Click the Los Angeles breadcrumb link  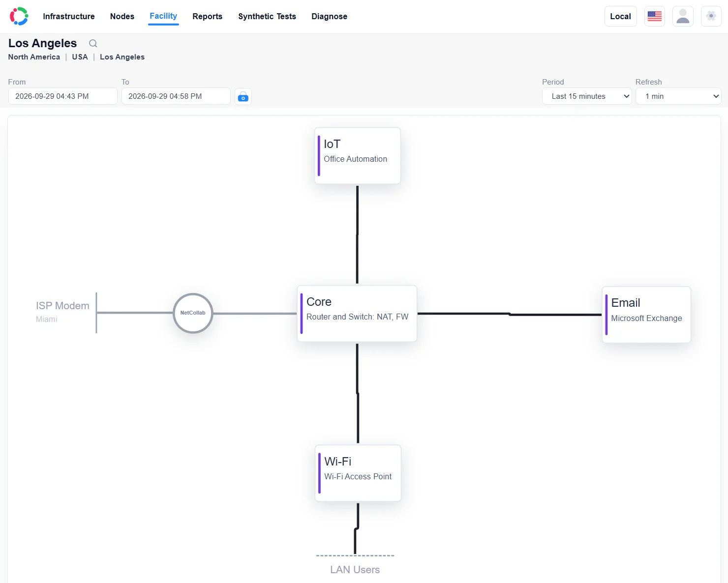coord(122,57)
